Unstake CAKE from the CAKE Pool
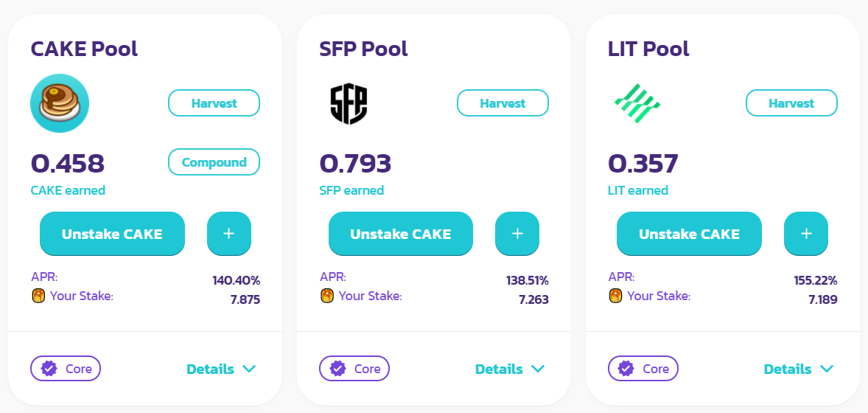The height and width of the screenshot is (413, 868). [x=112, y=234]
